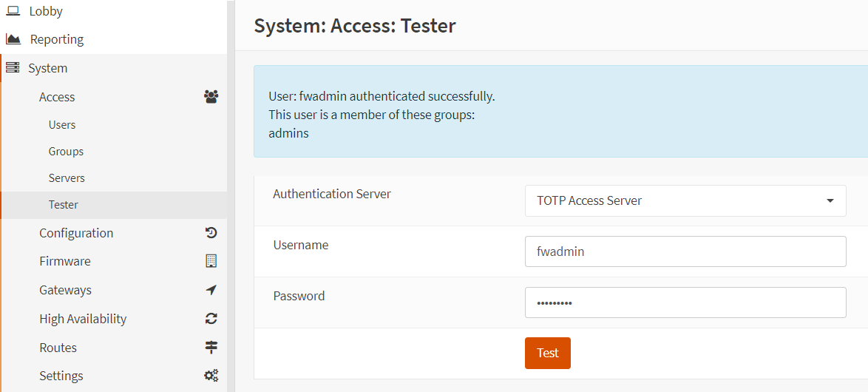The width and height of the screenshot is (868, 392).
Task: Open the Groups page
Action: click(66, 152)
